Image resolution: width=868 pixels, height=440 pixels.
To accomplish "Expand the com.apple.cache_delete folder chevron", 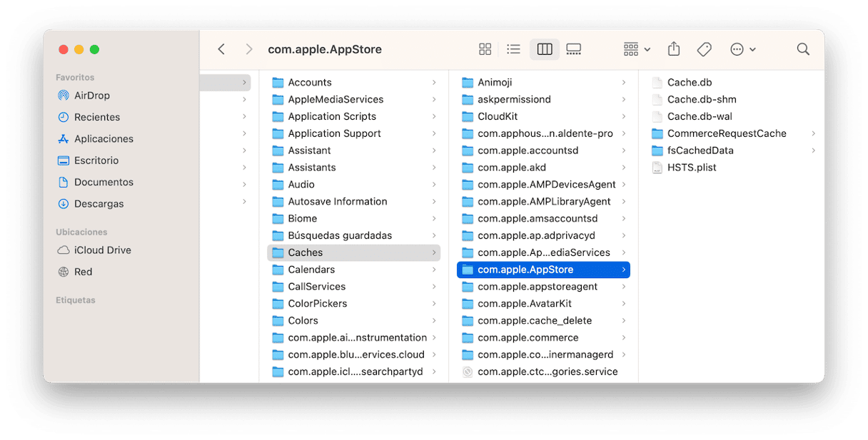I will 624,320.
